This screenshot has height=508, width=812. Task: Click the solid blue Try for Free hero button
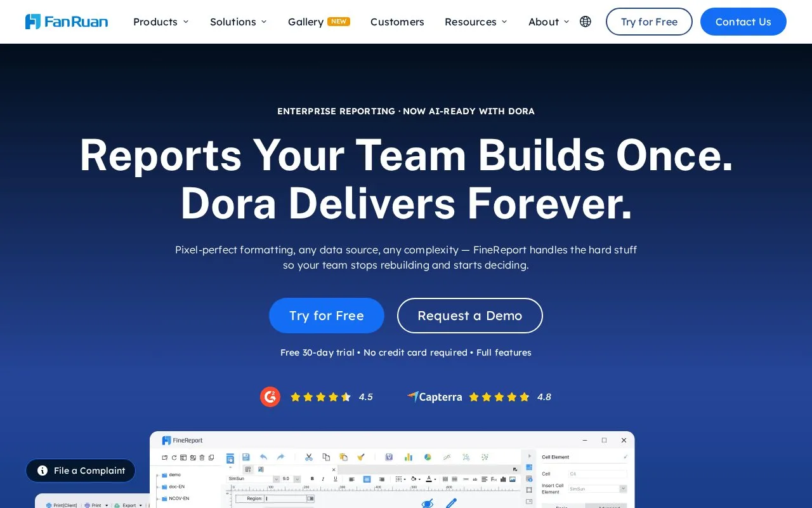point(327,316)
